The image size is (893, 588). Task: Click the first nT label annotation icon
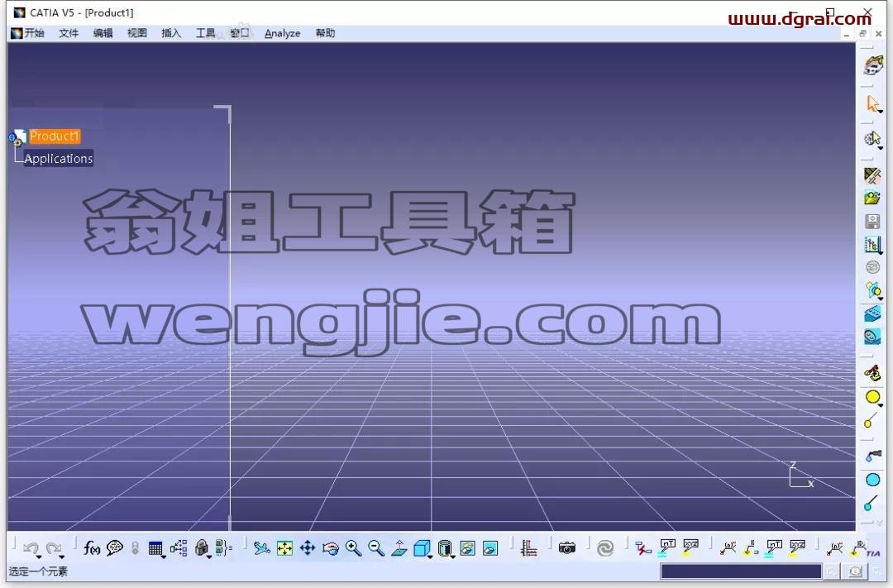666,548
